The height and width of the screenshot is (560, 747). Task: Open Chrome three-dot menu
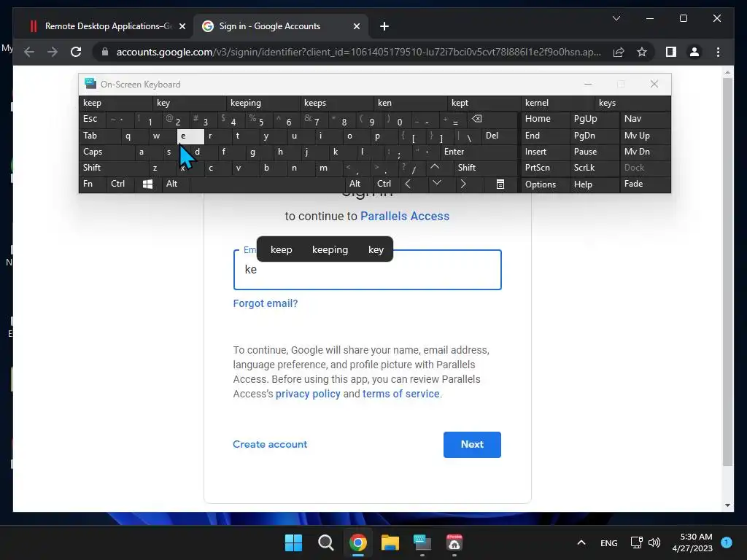coord(718,52)
